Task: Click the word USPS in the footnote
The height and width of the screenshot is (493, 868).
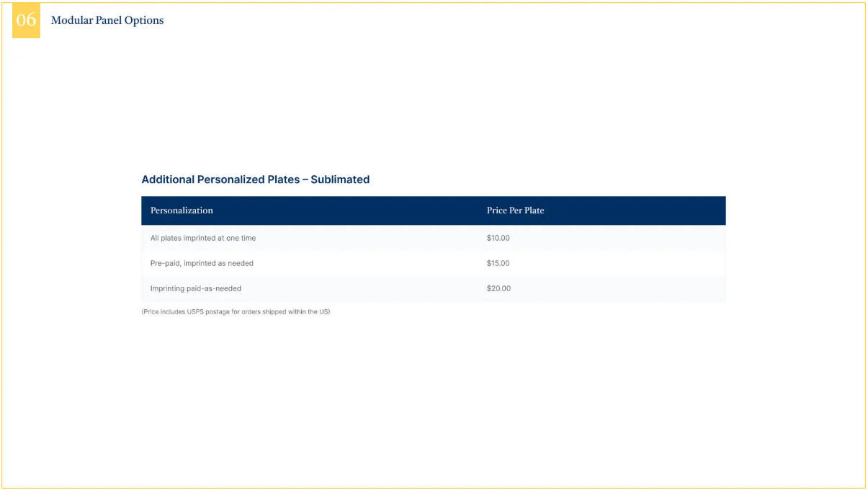Action: click(x=196, y=312)
